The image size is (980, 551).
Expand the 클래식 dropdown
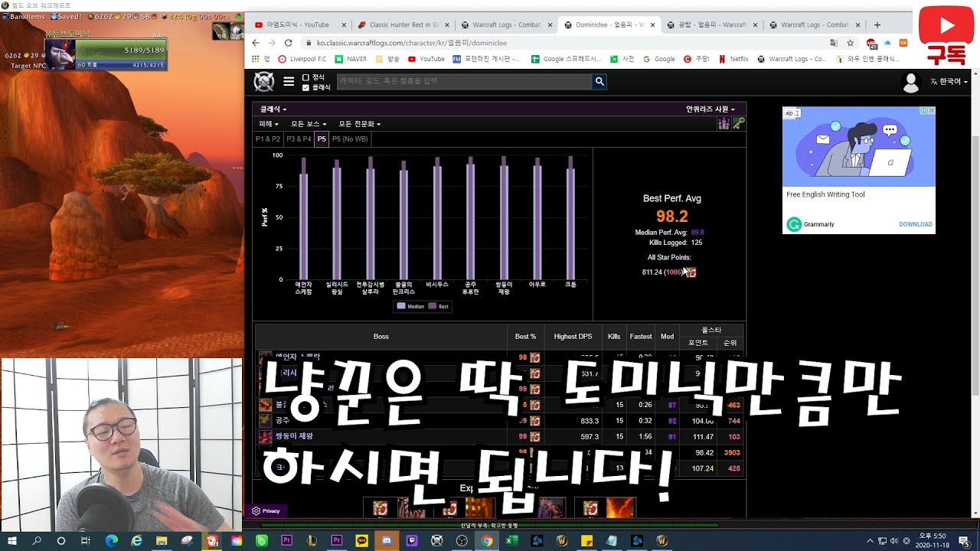272,109
